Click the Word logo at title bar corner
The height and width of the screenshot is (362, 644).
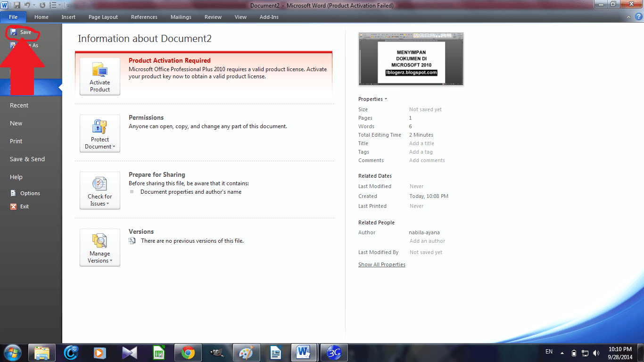(5, 5)
